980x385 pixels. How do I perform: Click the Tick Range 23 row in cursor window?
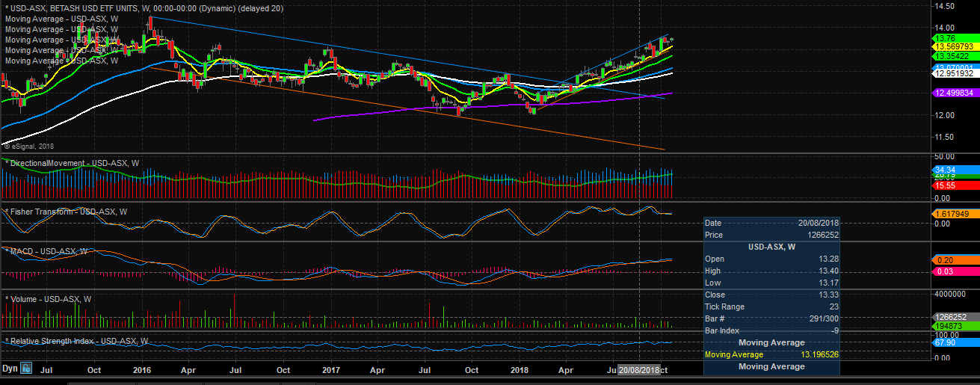click(x=771, y=307)
